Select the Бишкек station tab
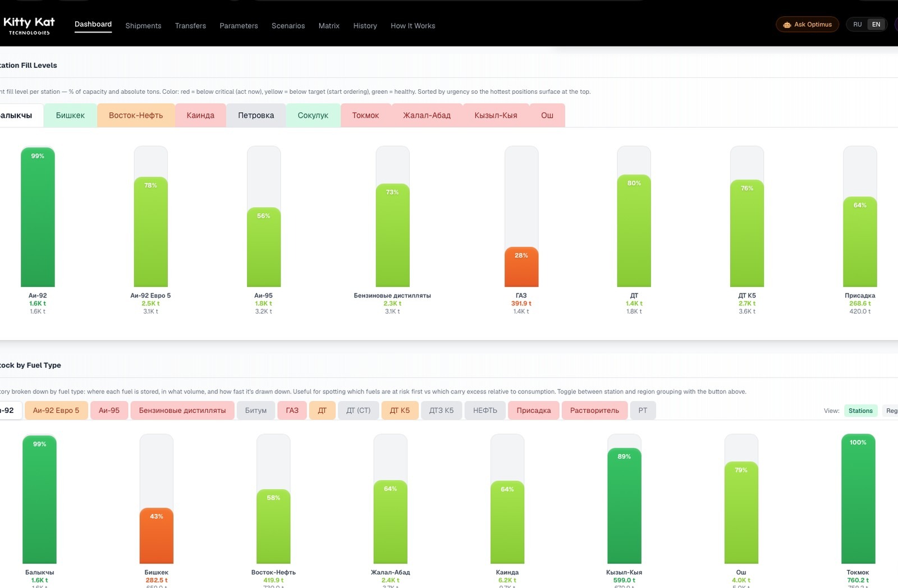The image size is (898, 588). 70,115
